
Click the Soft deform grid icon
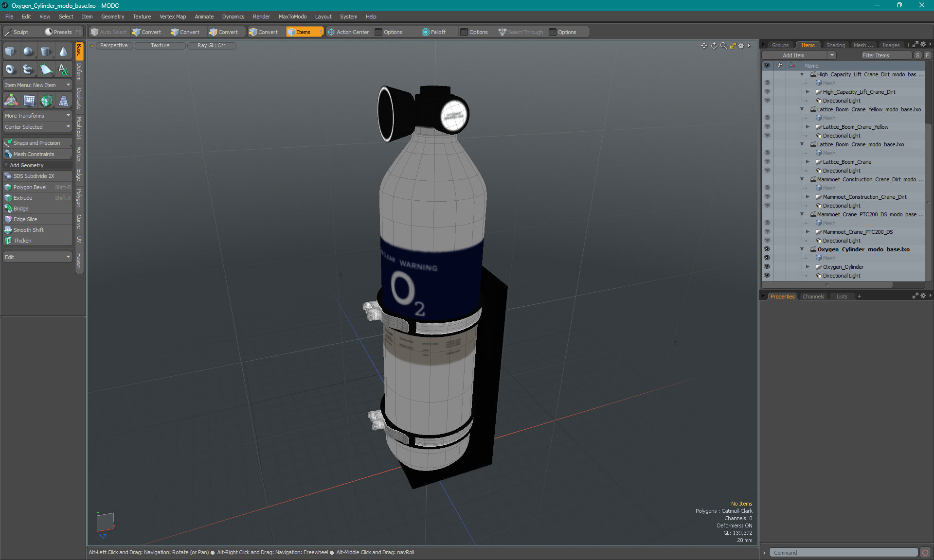pos(29,101)
